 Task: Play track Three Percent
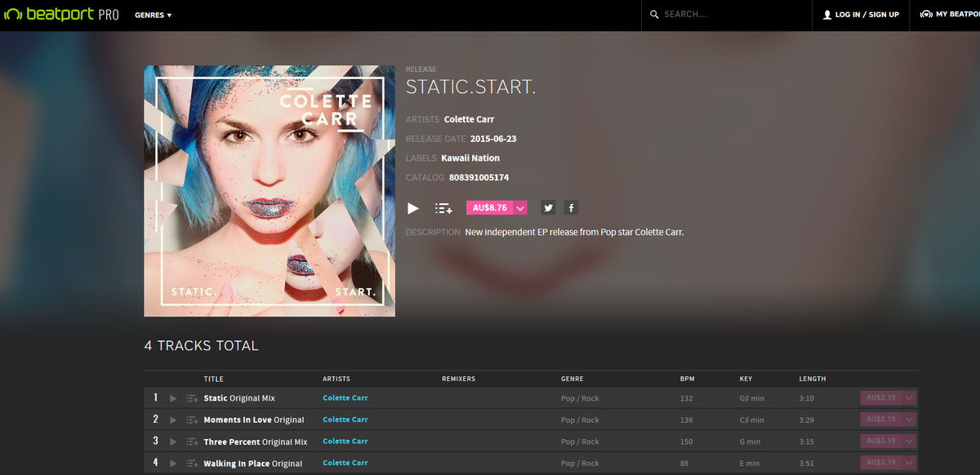click(173, 442)
